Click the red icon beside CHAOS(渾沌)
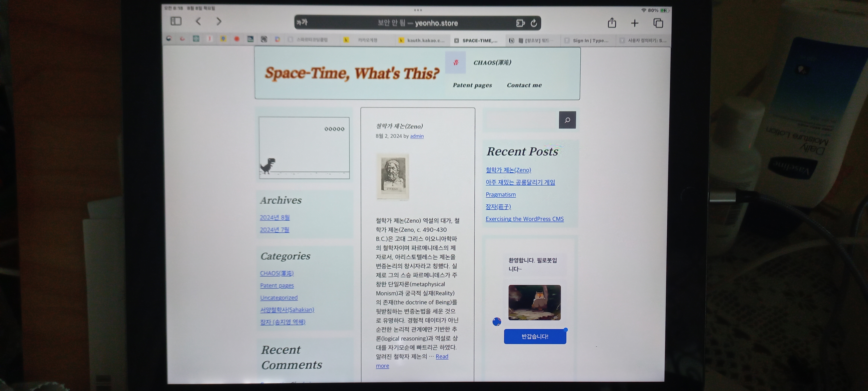868x391 pixels. tap(456, 62)
